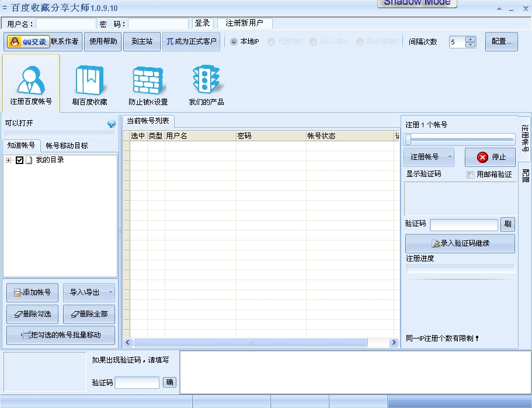Select the 路由器换IP radio option

(360, 41)
